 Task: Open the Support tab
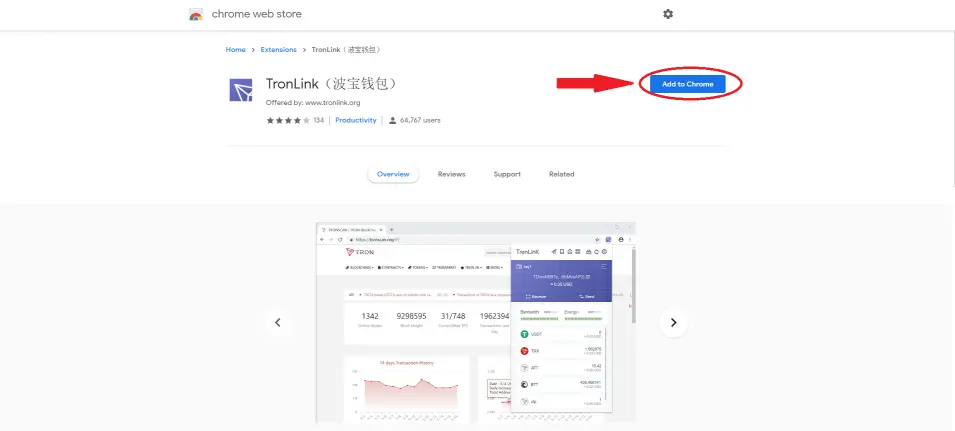(x=507, y=174)
